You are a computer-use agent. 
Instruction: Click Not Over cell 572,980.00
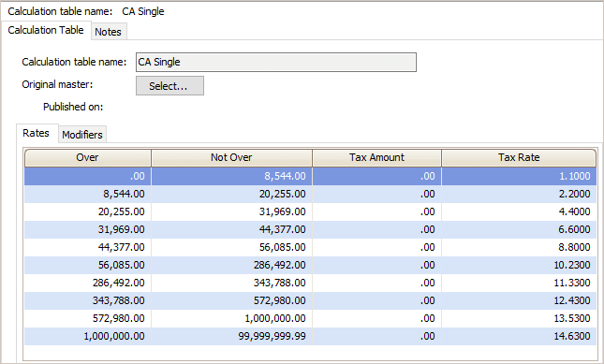231,300
